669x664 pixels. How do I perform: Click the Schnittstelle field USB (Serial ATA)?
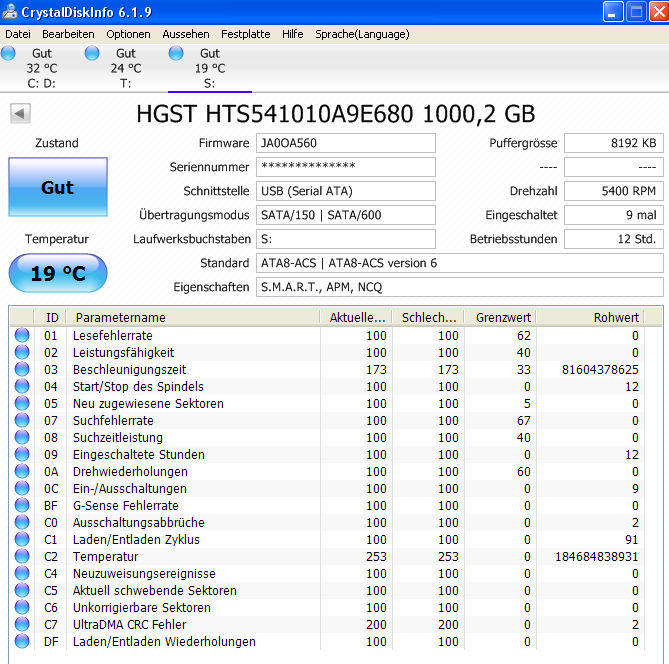coord(346,191)
